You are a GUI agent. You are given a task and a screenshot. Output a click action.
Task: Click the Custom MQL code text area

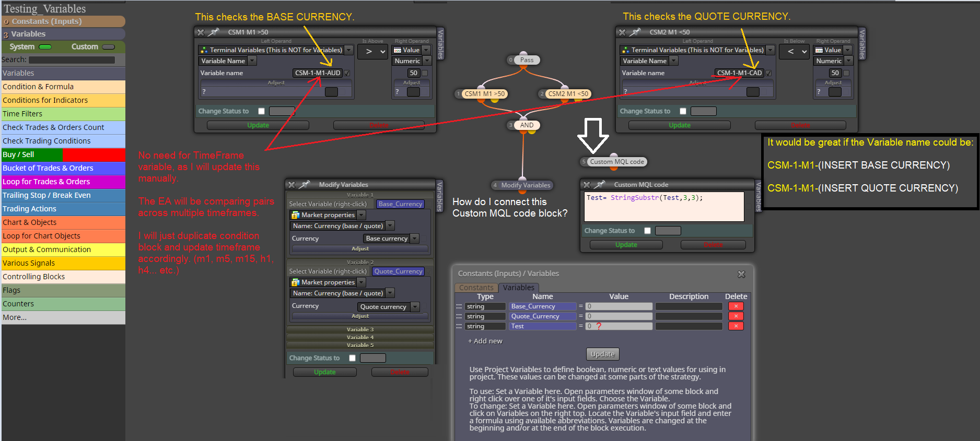pos(664,207)
